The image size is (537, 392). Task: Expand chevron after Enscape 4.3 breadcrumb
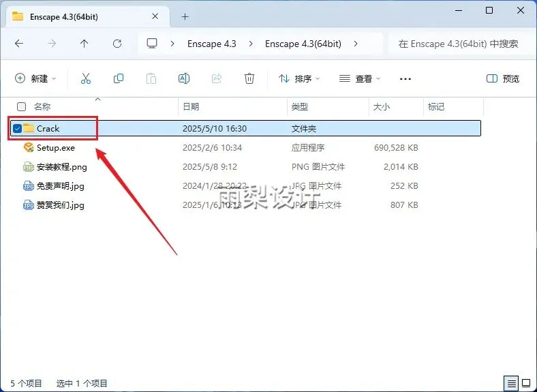(x=251, y=44)
